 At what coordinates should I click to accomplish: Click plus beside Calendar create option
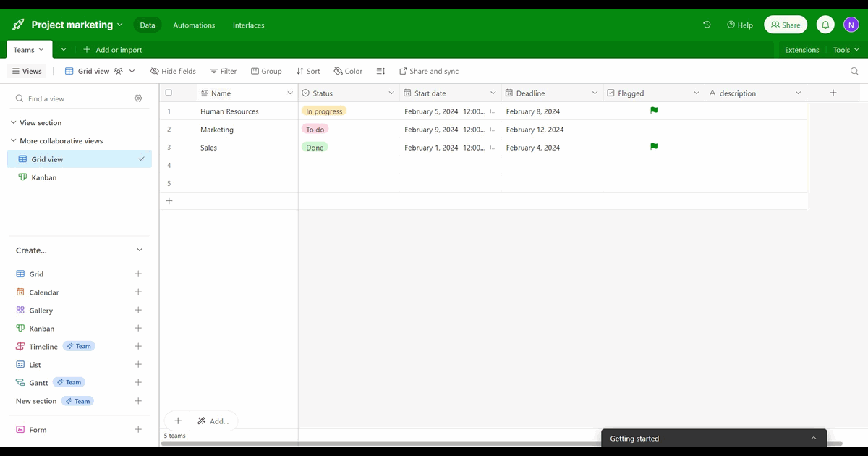click(138, 292)
